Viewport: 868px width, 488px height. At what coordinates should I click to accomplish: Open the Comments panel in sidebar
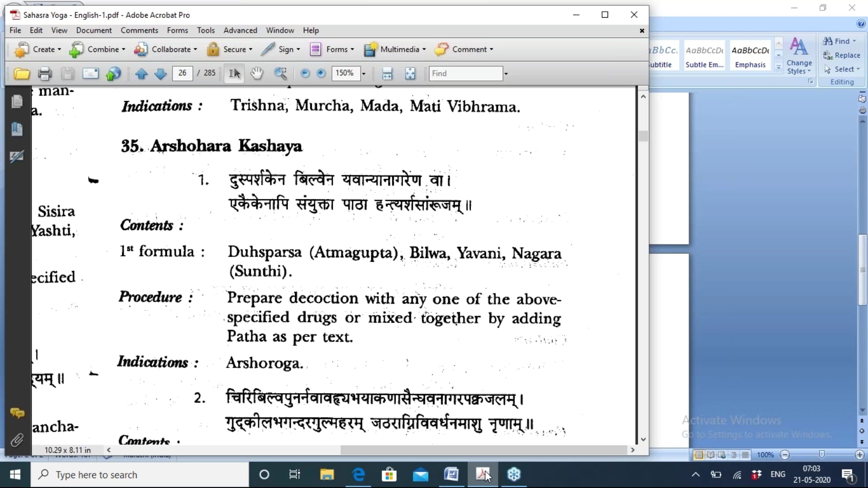point(17,413)
